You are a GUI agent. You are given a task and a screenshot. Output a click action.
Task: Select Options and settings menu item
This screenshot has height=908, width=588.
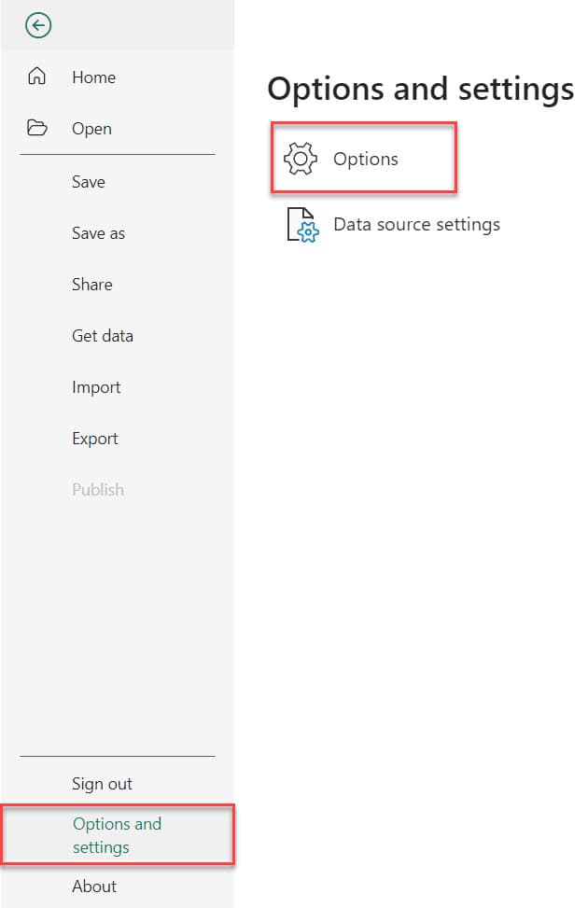click(118, 835)
